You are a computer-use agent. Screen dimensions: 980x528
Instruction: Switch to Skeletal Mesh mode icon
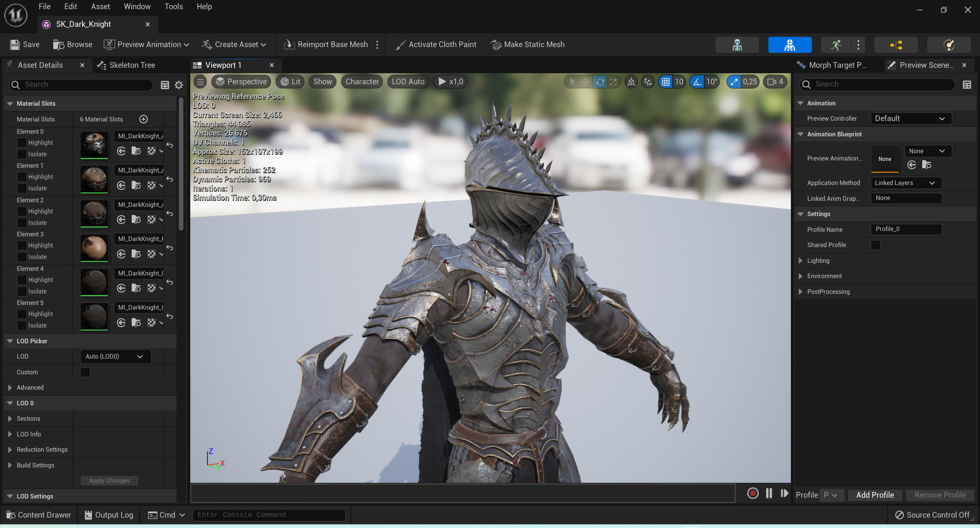(x=790, y=45)
